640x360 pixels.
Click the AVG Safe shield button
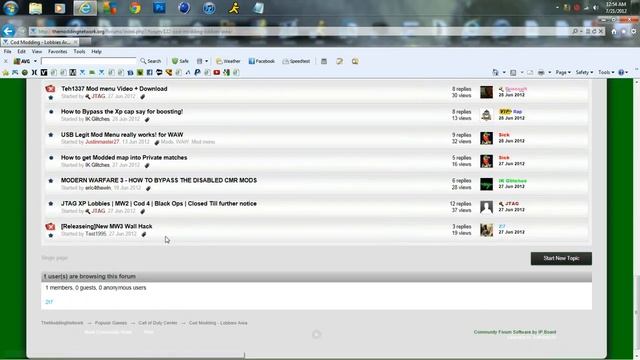pos(180,61)
